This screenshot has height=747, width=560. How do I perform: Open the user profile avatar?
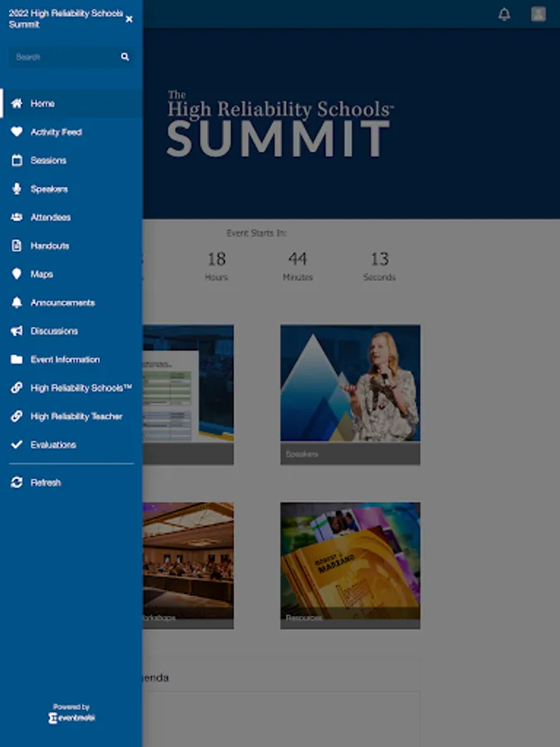[x=538, y=14]
